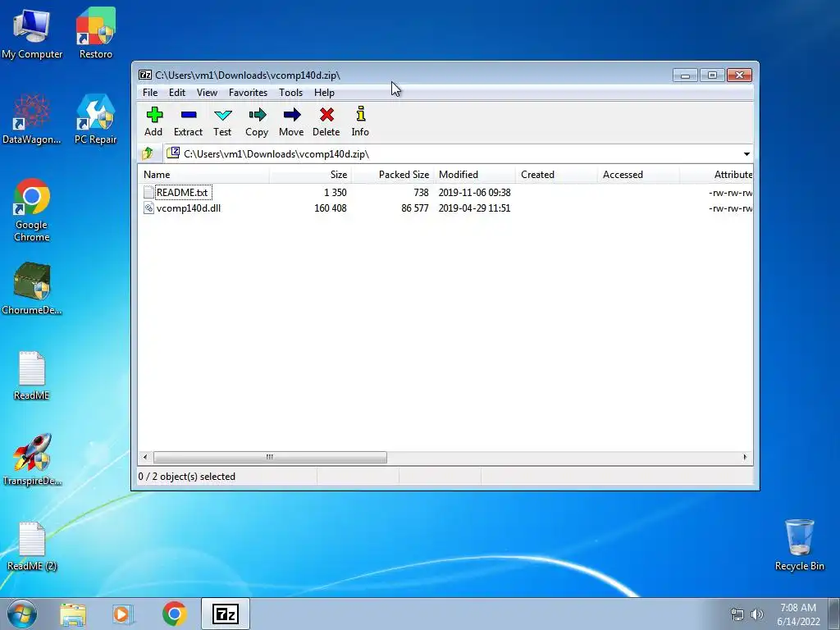The width and height of the screenshot is (840, 630).
Task: Click the 1 350 size value
Action: pyautogui.click(x=336, y=192)
